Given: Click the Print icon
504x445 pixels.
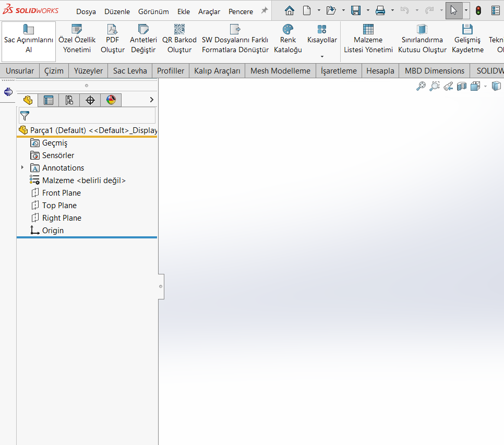Looking at the screenshot, I should tap(380, 10).
